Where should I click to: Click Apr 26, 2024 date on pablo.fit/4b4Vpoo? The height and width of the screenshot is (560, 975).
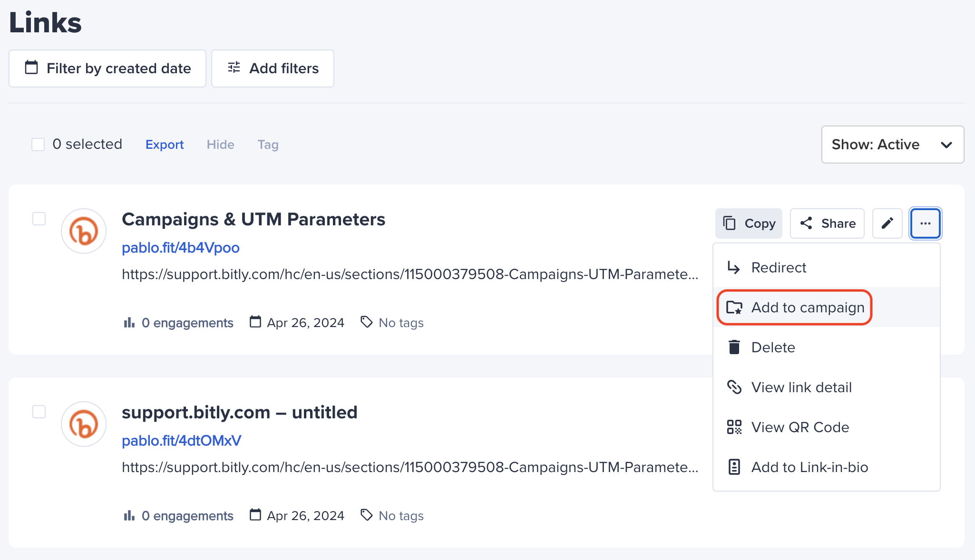pos(297,323)
